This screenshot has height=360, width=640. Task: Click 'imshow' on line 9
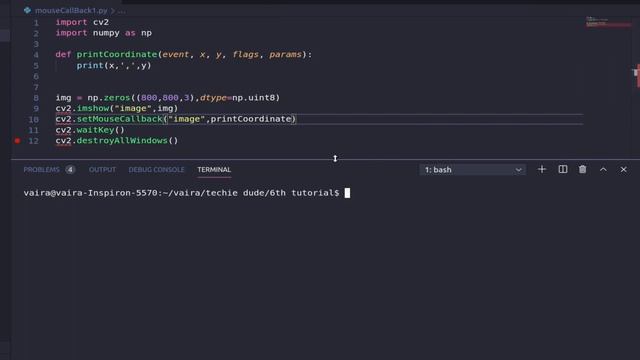pyautogui.click(x=93, y=108)
